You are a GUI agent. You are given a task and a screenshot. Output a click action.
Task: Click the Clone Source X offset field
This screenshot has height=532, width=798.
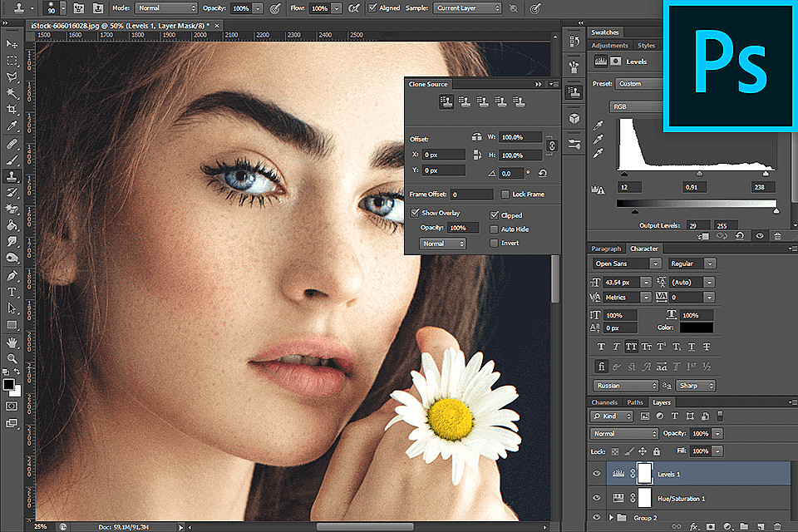pyautogui.click(x=446, y=155)
